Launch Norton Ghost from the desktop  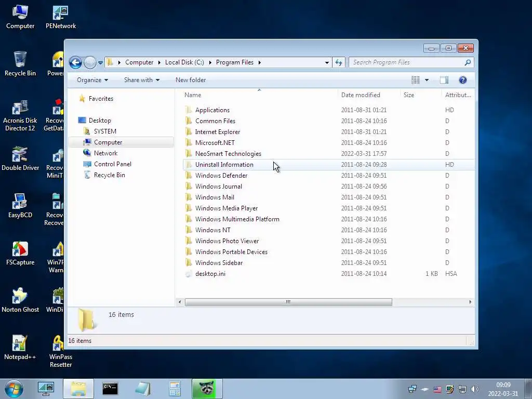tap(20, 300)
